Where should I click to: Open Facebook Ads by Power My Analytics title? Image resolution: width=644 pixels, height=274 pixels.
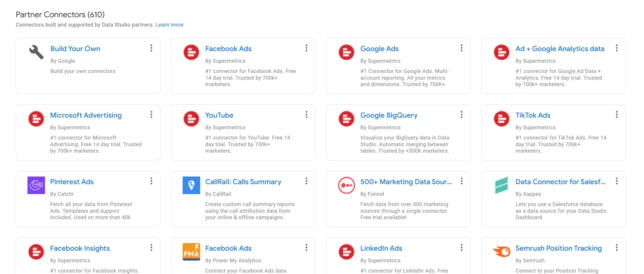coord(228,248)
